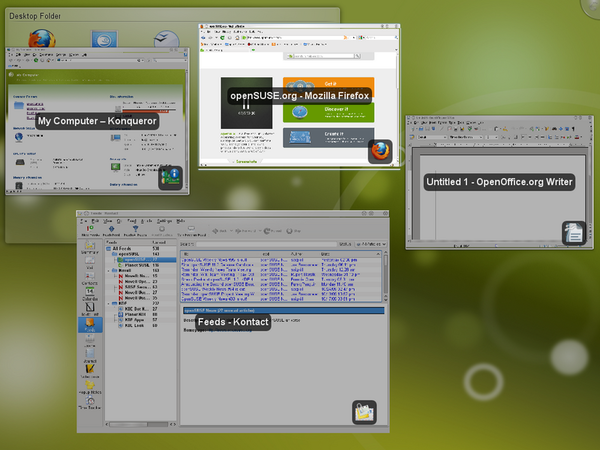Screen dimensions: 600x450
Task: Open Summary in Kontact sidebar
Action: pyautogui.click(x=90, y=248)
